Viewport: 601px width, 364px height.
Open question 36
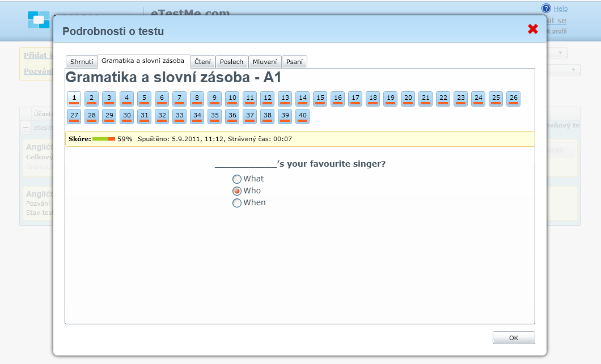tap(232, 116)
